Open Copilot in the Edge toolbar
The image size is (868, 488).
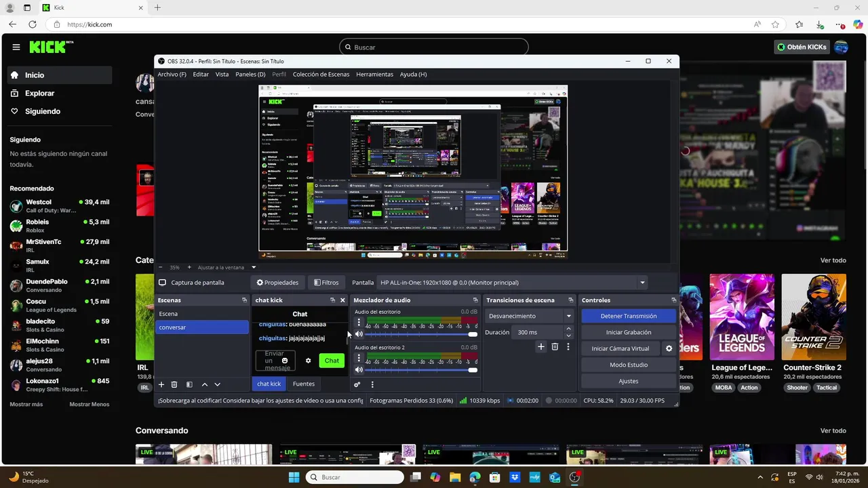(x=858, y=24)
